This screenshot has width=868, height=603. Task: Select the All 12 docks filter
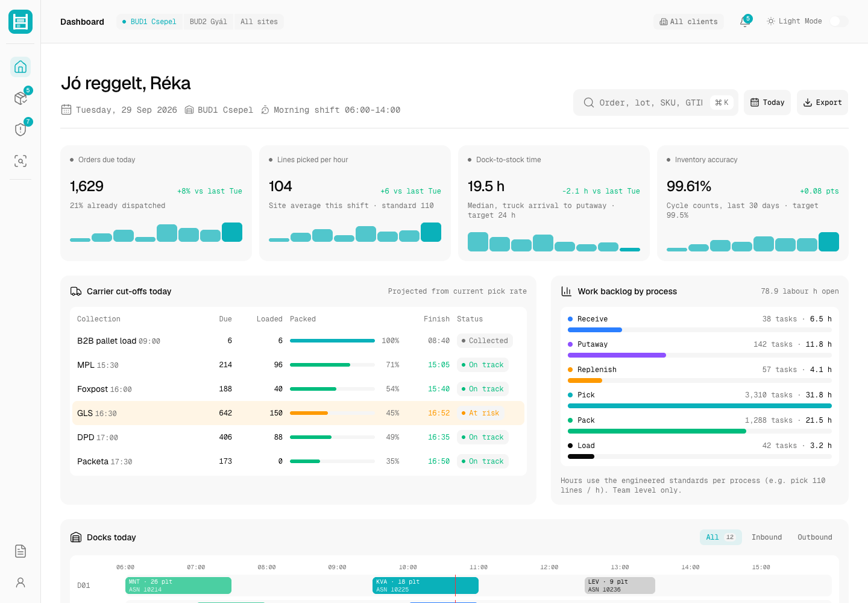click(721, 537)
